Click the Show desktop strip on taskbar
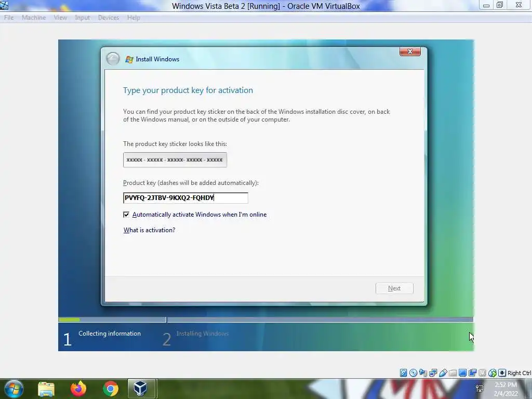The width and height of the screenshot is (532, 399). [x=529, y=389]
